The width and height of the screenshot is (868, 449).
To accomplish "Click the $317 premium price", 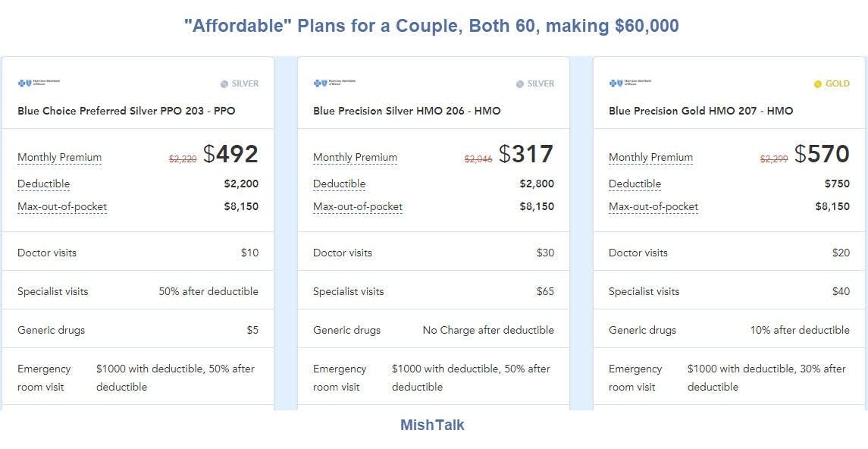I will click(x=526, y=155).
